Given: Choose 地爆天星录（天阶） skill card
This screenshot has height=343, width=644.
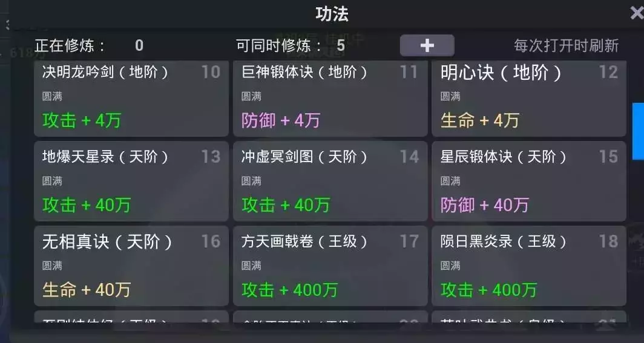Looking at the screenshot, I should 131,181.
